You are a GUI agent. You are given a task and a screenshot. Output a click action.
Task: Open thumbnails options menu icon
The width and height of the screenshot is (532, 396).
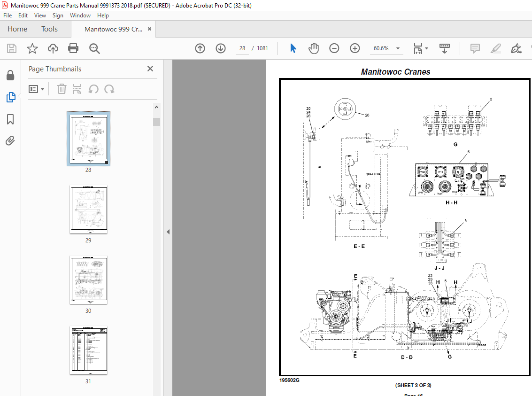36,89
